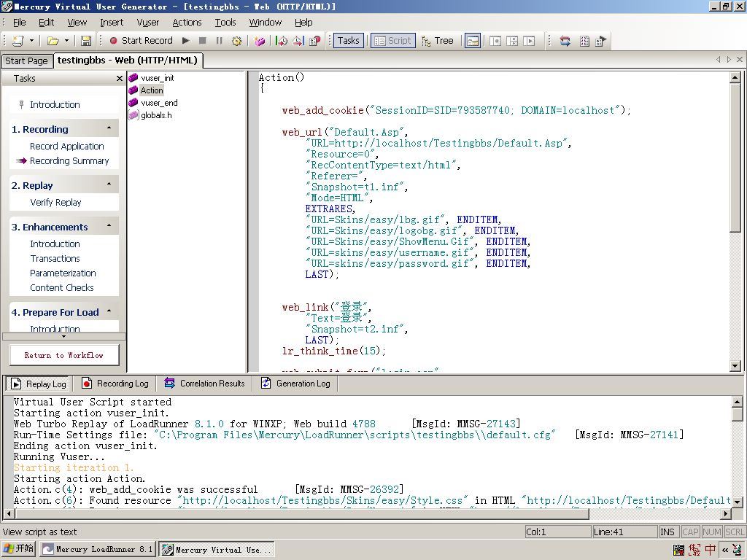Open the Tools menu
747x560 pixels.
[x=225, y=23]
